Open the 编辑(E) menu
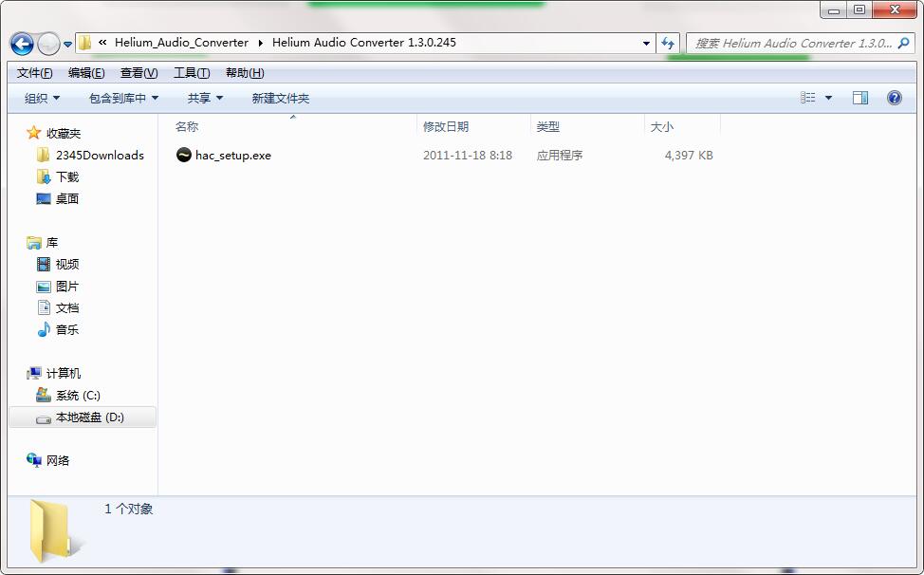The height and width of the screenshot is (575, 924). 86,73
